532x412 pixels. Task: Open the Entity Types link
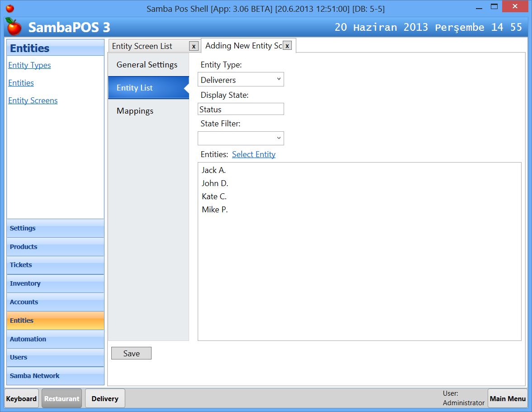pos(29,65)
